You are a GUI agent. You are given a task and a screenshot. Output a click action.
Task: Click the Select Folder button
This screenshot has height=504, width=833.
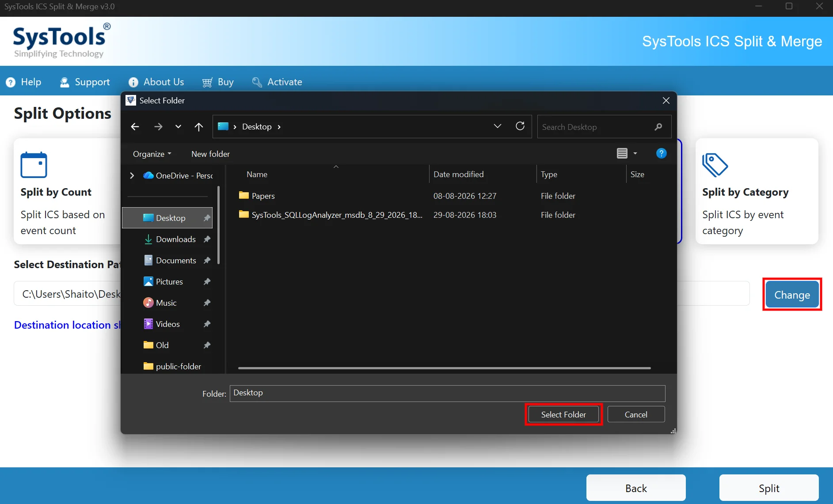coord(563,414)
